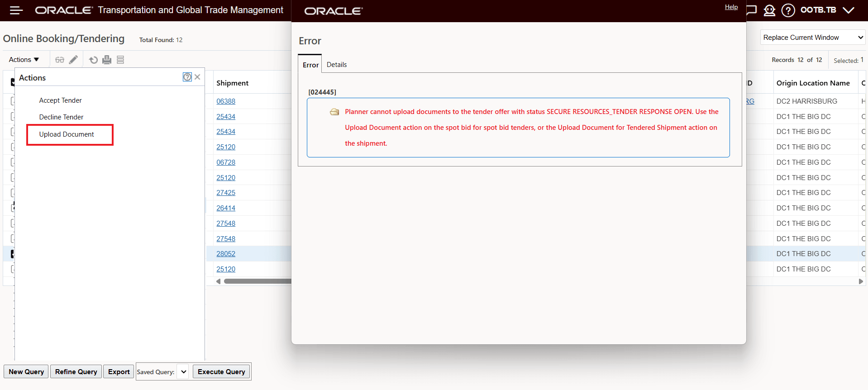The image size is (868, 390).
Task: Open shipment link 27425
Action: point(226,193)
